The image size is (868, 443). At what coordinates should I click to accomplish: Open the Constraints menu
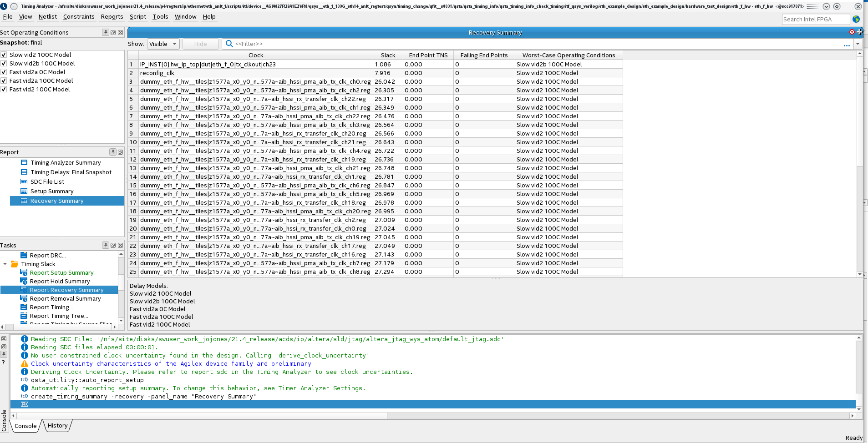pyautogui.click(x=79, y=16)
